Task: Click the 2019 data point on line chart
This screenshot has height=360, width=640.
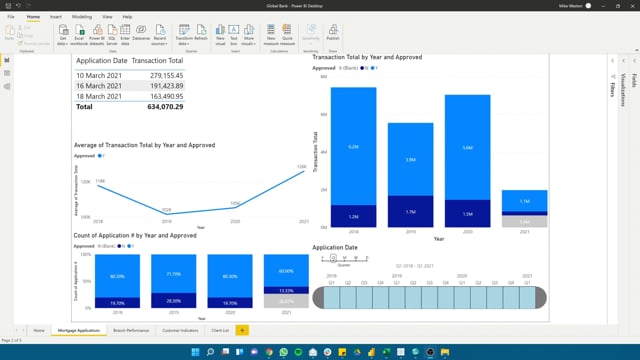Action: tap(167, 213)
